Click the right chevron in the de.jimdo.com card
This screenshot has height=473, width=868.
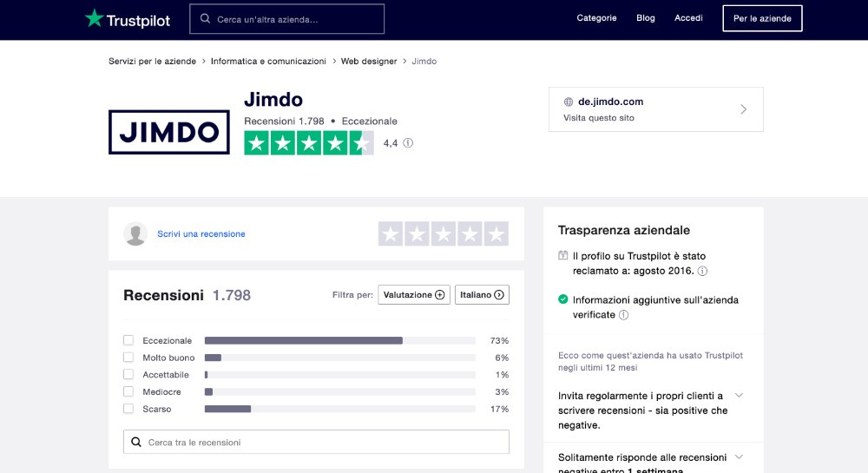pyautogui.click(x=744, y=109)
